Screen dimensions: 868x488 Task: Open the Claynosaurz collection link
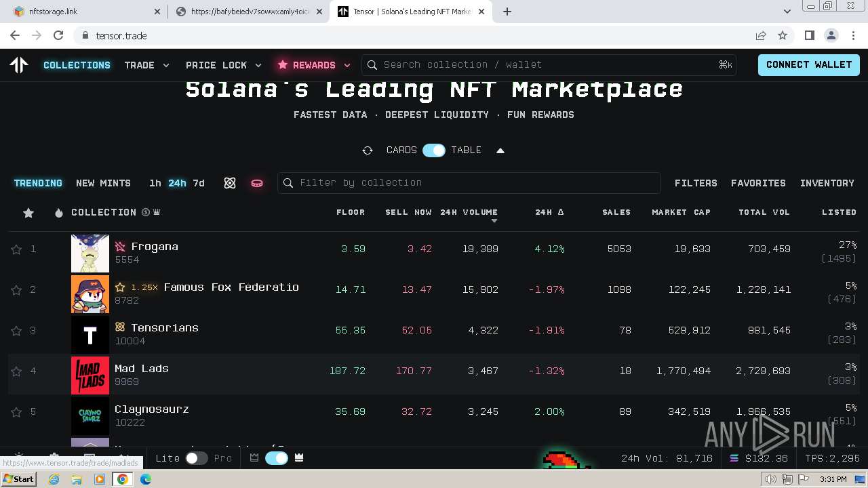(152, 409)
